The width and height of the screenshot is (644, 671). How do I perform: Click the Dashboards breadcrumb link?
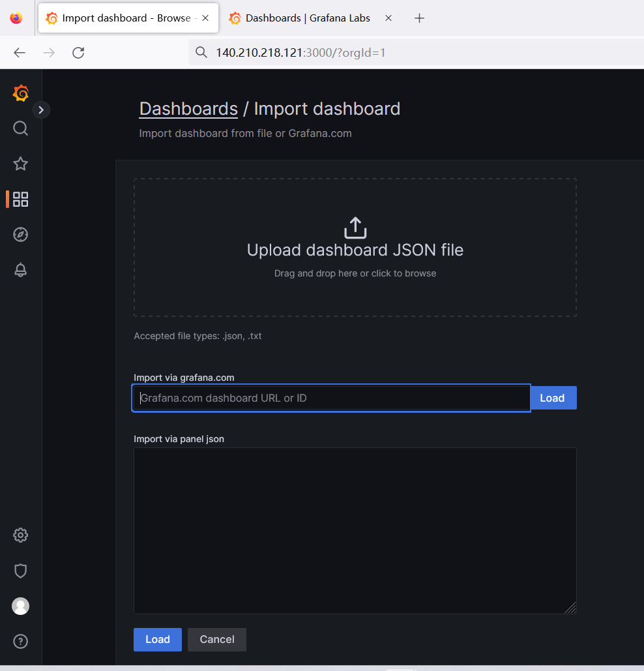coord(188,109)
